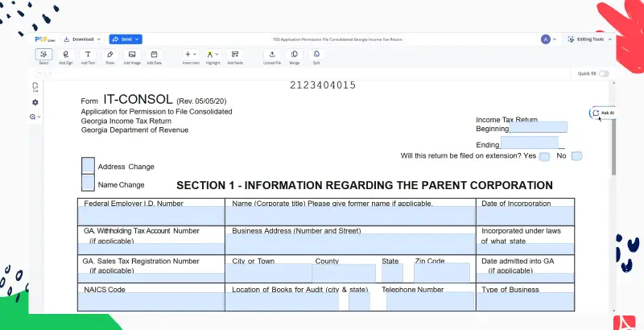This screenshot has width=644, height=330.
Task: Click the undo arrow
Action: tap(39, 74)
